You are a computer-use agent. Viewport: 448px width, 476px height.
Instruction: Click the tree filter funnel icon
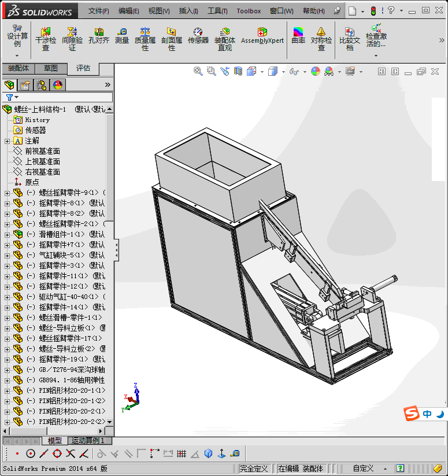9,97
